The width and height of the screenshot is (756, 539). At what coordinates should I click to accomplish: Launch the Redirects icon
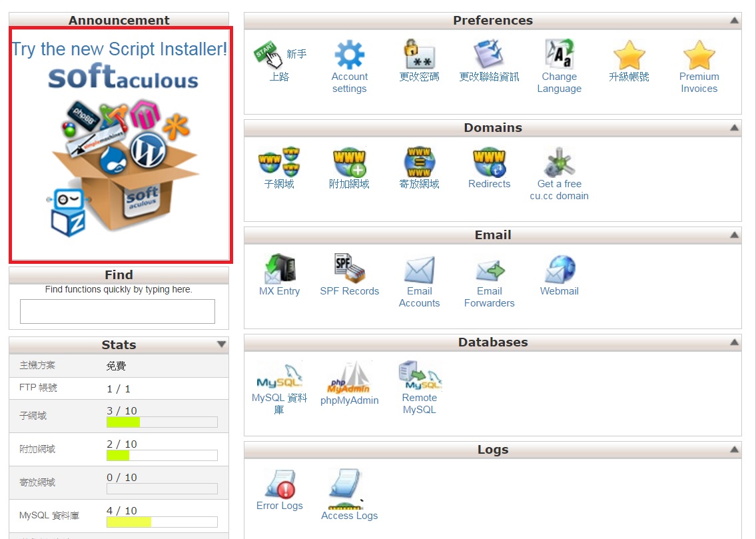tap(490, 161)
